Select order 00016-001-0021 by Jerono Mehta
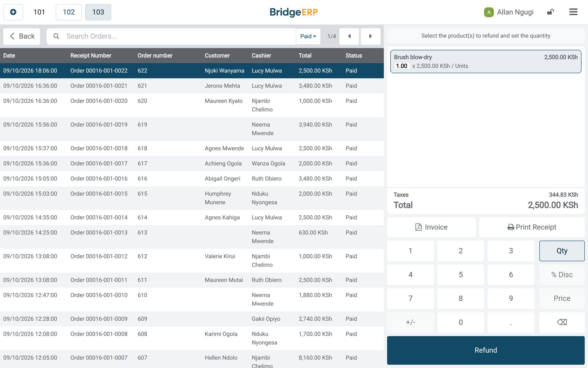Viewport: 588px width, 368px height. pyautogui.click(x=192, y=86)
